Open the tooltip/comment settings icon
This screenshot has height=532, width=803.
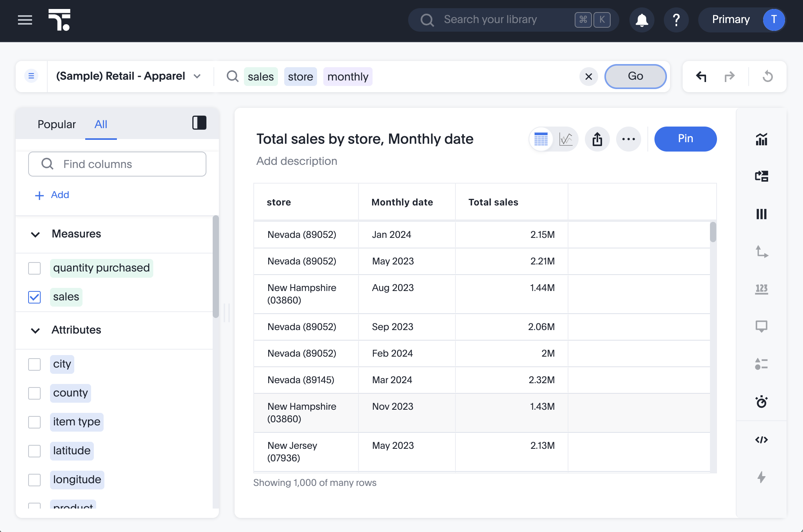[762, 327]
